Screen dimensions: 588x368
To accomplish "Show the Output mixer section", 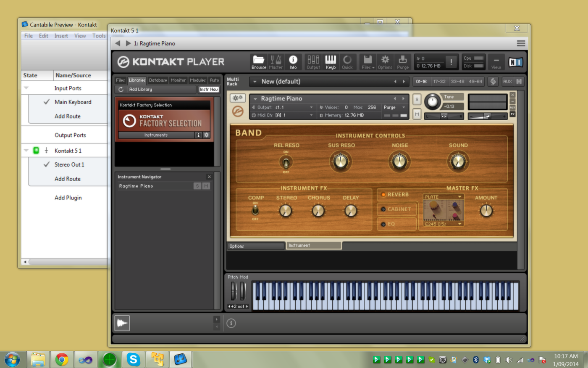I will click(313, 62).
